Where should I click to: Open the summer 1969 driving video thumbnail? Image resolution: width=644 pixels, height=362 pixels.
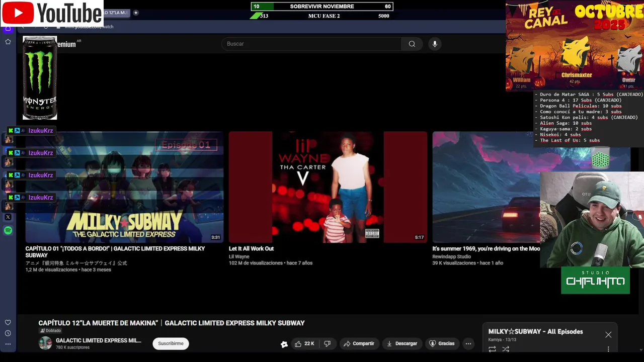click(x=486, y=187)
